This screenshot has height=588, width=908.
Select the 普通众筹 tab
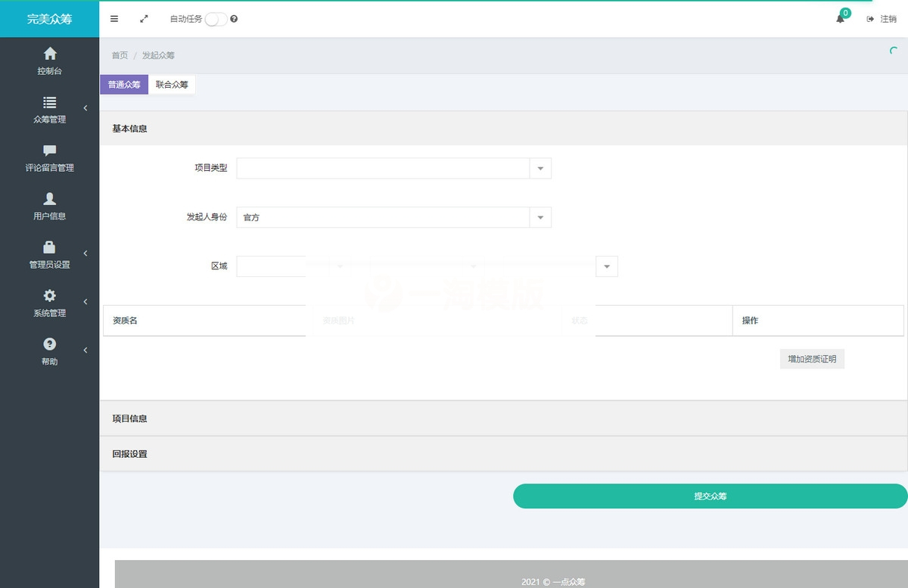click(123, 85)
